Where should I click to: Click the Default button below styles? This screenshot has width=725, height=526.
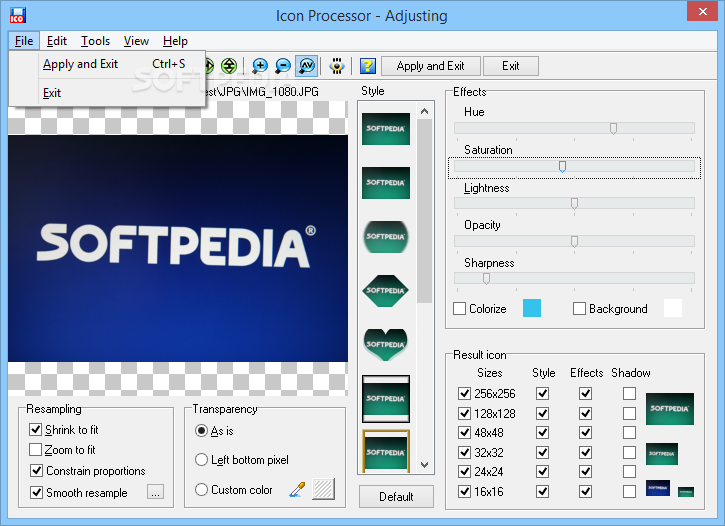pyautogui.click(x=396, y=496)
